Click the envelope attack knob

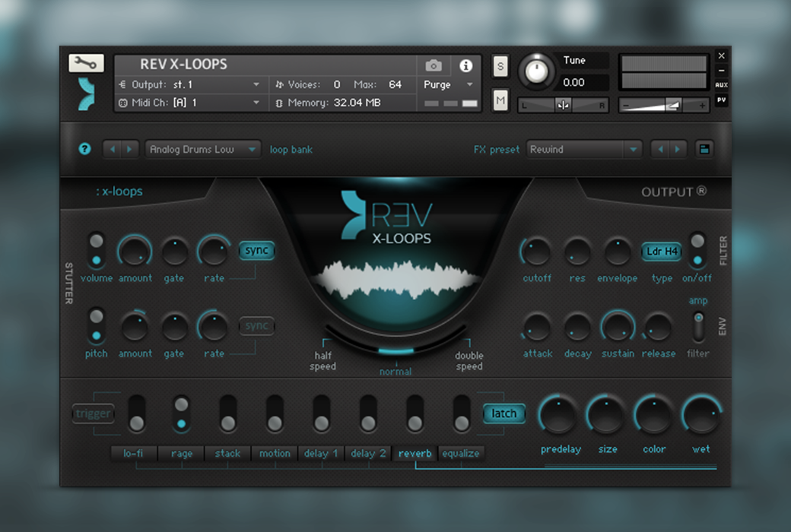point(536,327)
